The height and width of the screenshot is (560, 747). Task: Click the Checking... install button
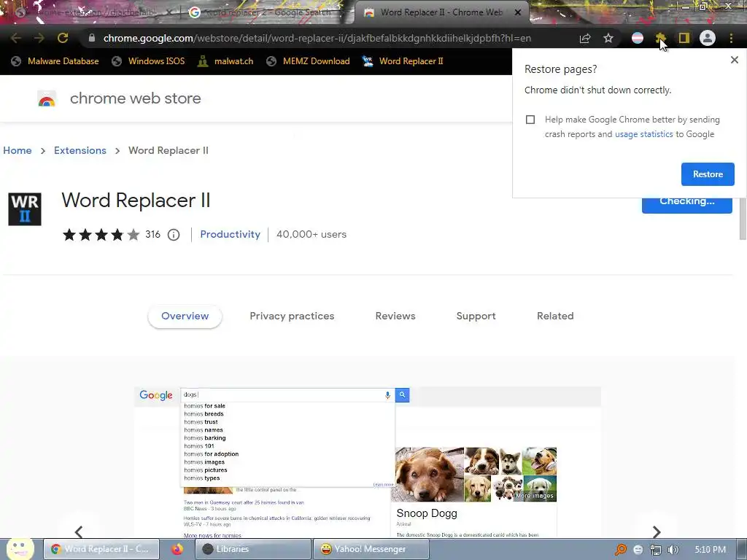click(x=686, y=205)
